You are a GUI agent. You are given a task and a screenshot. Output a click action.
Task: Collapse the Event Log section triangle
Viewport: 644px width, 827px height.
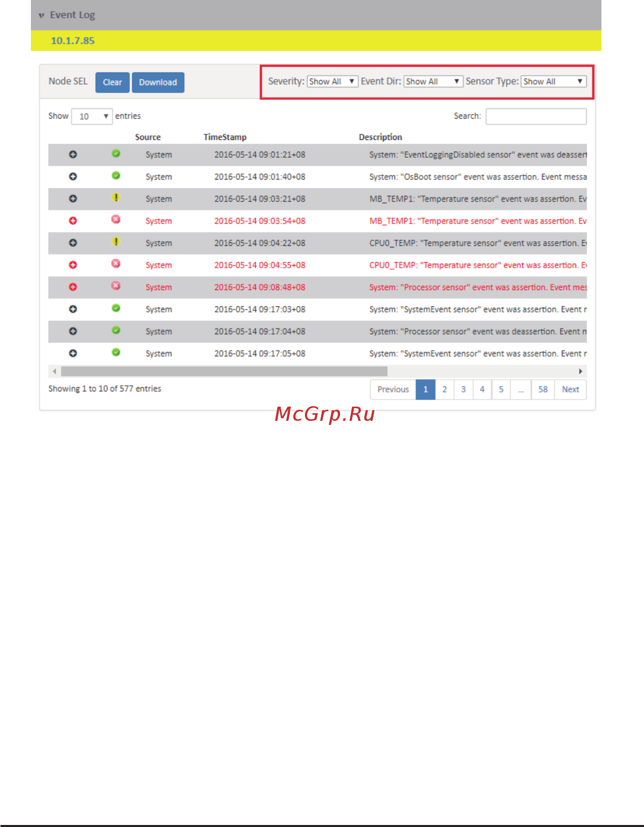(x=42, y=16)
